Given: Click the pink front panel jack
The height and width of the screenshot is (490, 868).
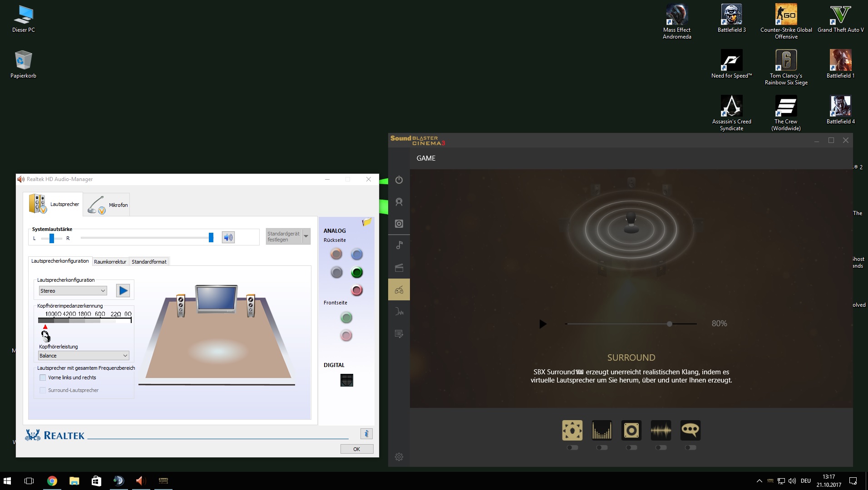Looking at the screenshot, I should coord(346,336).
